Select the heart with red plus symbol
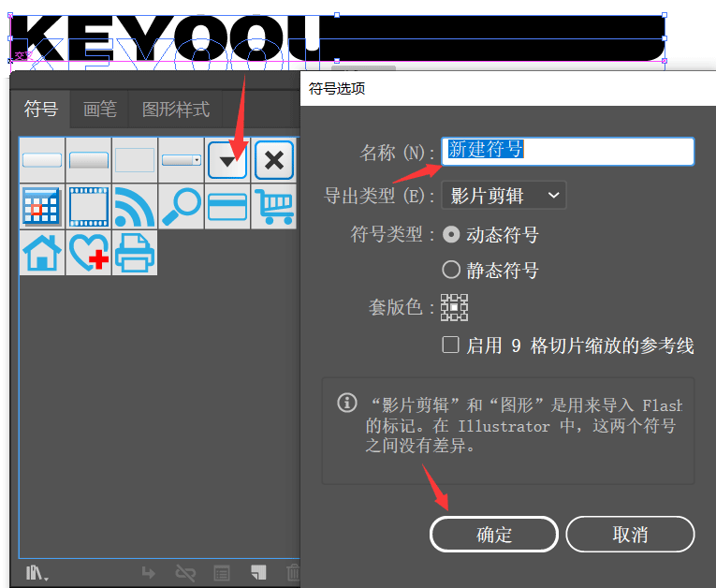Screen dimensions: 716x588 tap(89, 253)
